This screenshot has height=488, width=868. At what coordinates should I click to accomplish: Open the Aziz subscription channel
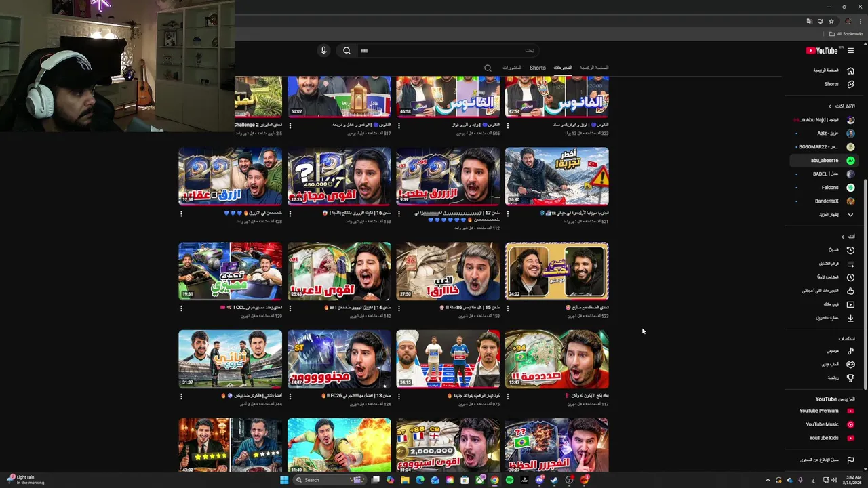click(x=828, y=134)
